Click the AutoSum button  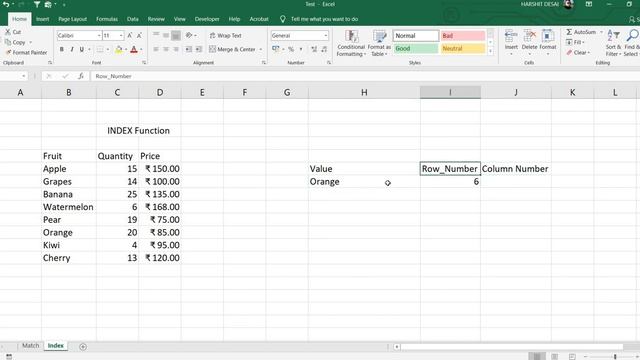click(580, 32)
